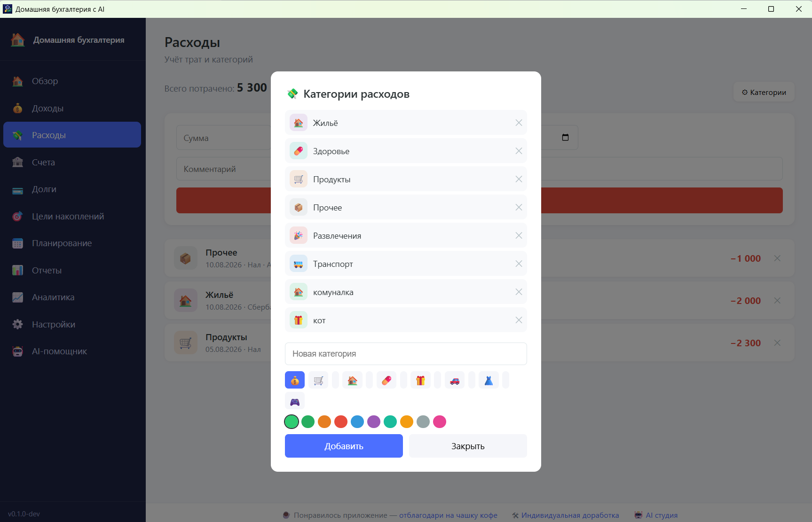The image size is (812, 522).
Task: Open the Обзор section in sidebar
Action: [x=72, y=81]
